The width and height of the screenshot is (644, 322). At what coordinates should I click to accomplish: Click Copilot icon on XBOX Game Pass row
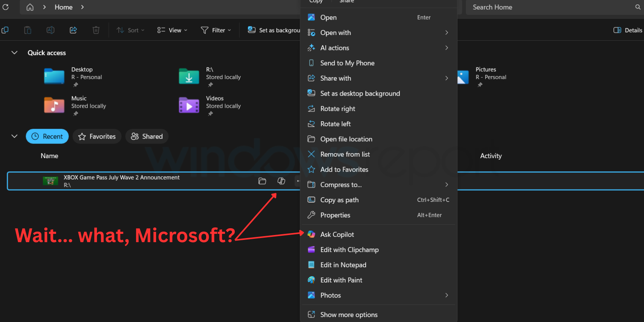(x=281, y=181)
